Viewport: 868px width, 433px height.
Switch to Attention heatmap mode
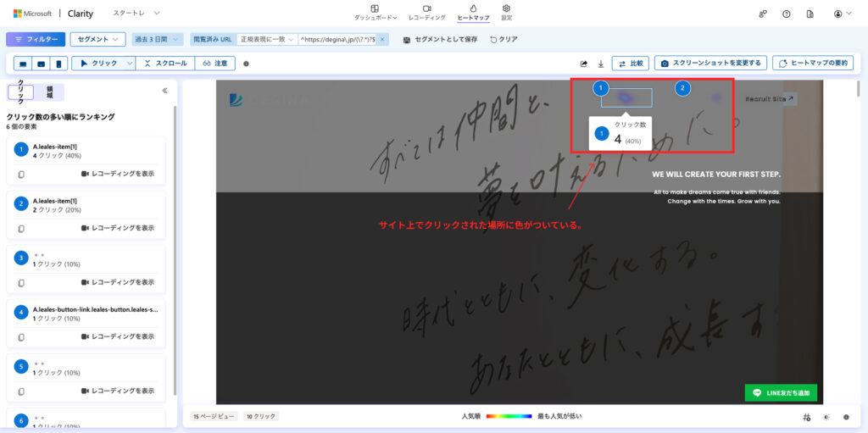pos(215,64)
